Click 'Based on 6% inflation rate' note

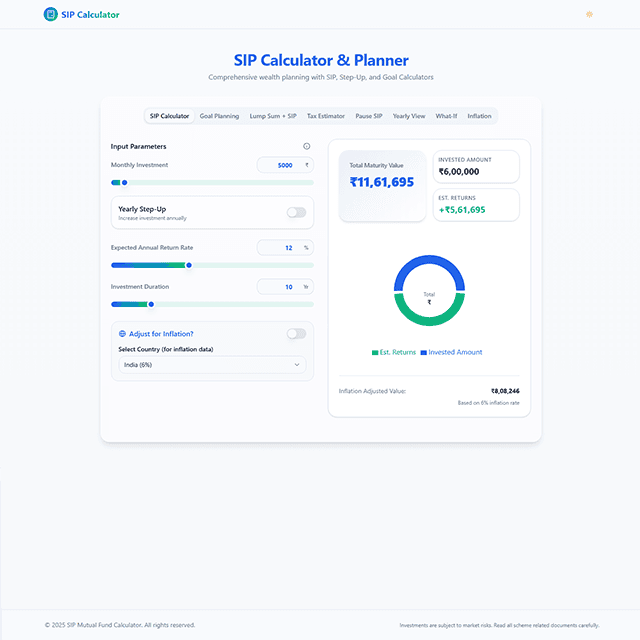click(x=488, y=402)
